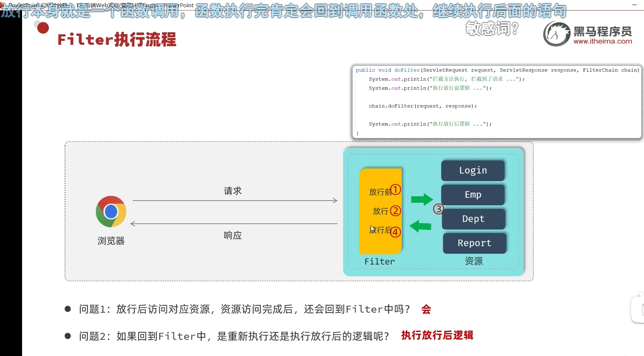Click the 问题1 question sentence
This screenshot has height=356, width=644.
point(245,309)
